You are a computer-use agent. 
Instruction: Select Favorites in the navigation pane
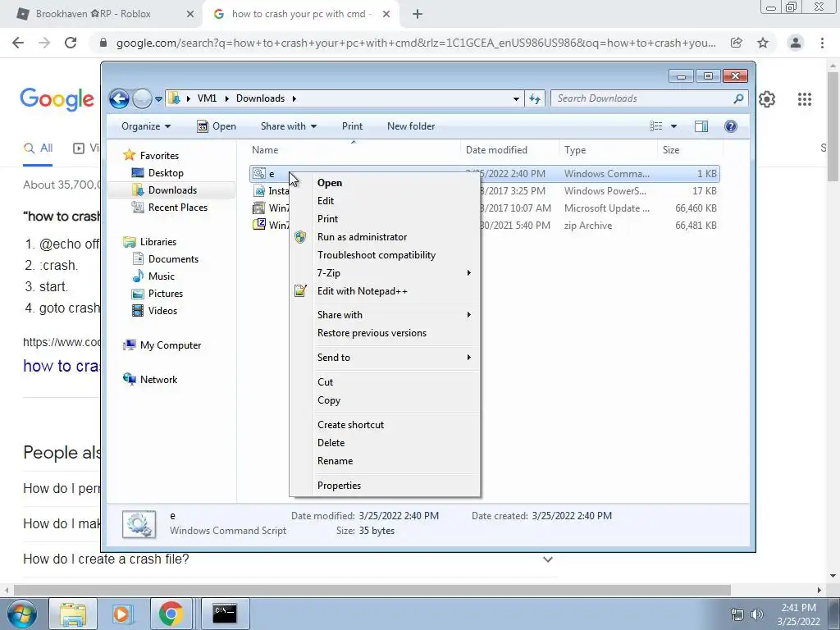[151, 155]
